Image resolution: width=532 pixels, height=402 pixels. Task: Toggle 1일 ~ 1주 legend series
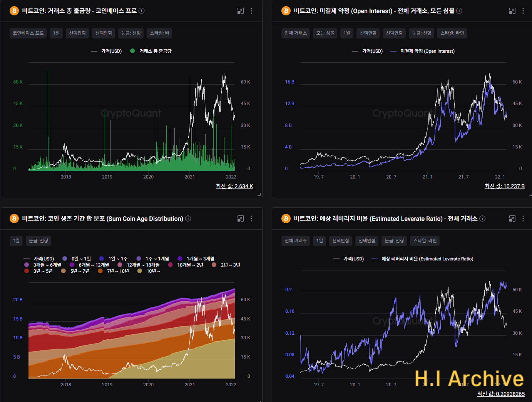click(x=114, y=259)
